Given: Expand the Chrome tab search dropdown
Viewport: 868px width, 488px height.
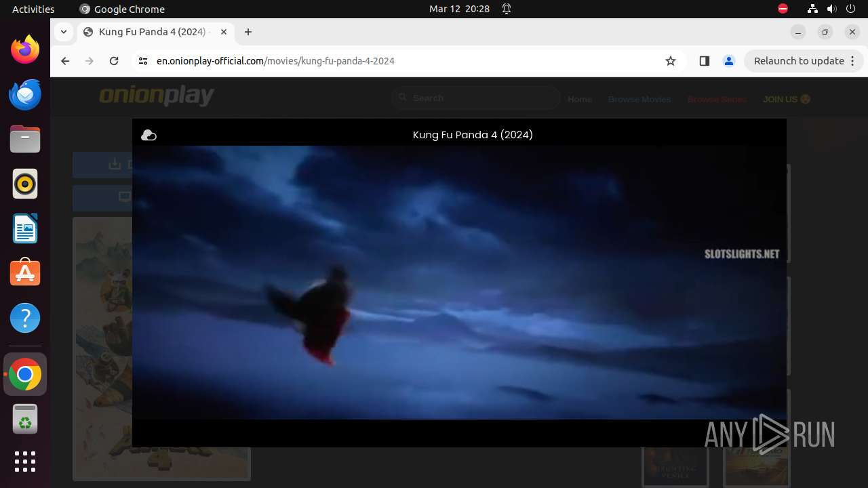Looking at the screenshot, I should [63, 32].
